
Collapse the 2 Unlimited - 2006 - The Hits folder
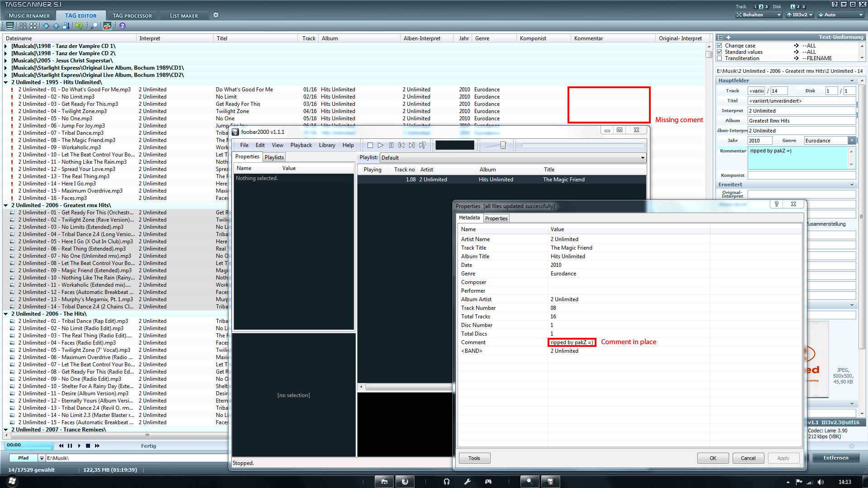[x=6, y=314]
